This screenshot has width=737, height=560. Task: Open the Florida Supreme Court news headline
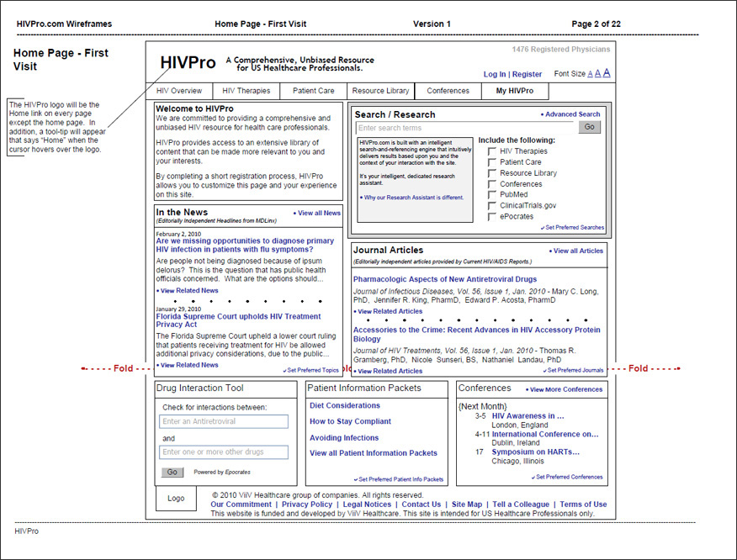[x=238, y=320]
